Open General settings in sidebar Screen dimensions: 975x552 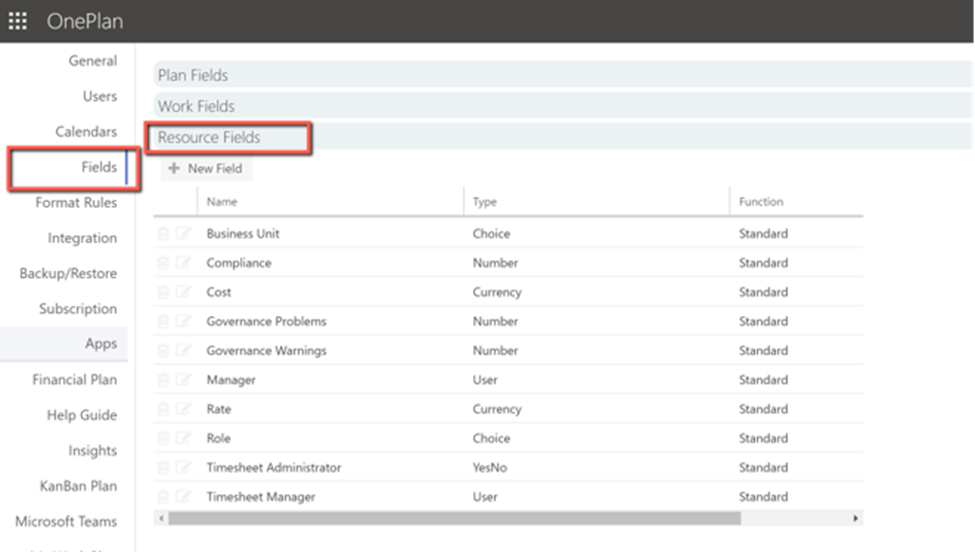coord(93,61)
